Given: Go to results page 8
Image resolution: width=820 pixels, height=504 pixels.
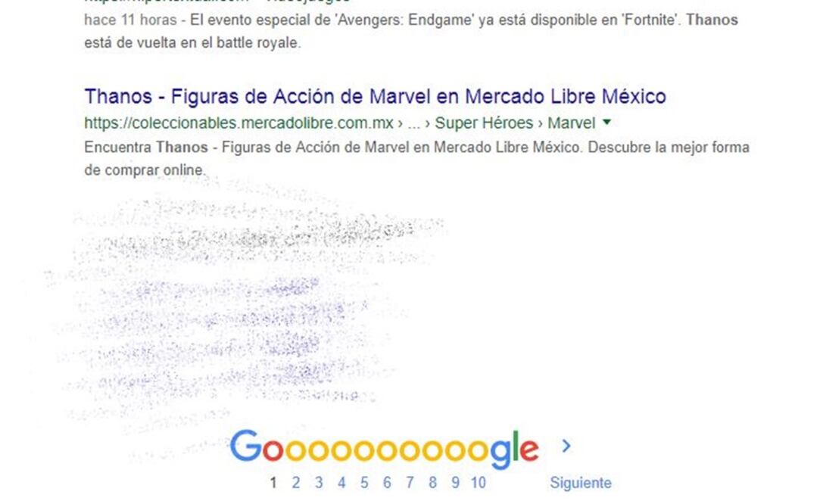Looking at the screenshot, I should (432, 483).
